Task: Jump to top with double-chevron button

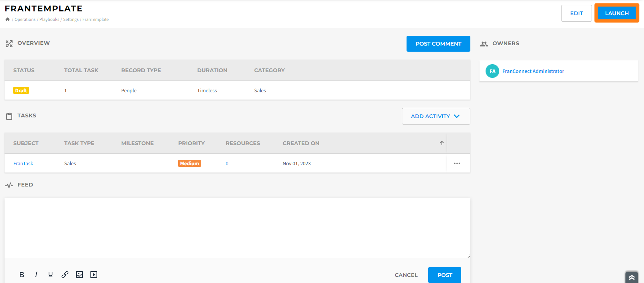Action: (x=632, y=278)
